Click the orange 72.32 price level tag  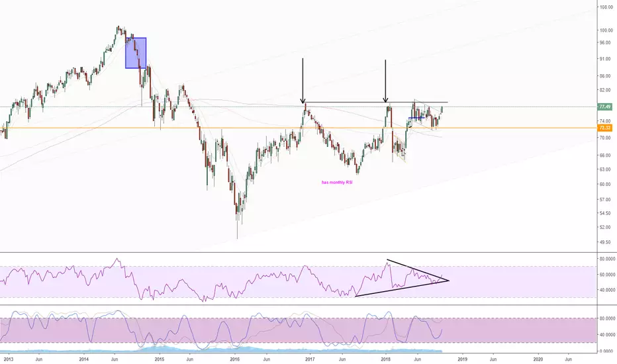(604, 128)
